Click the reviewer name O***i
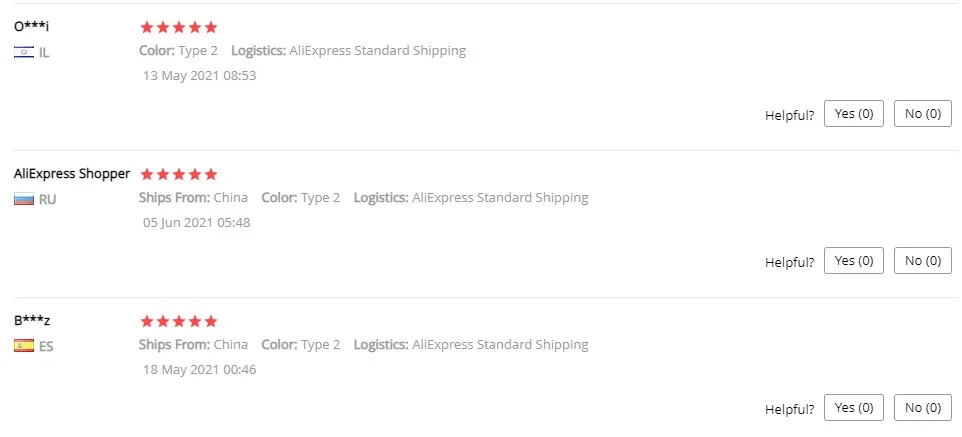 32,26
